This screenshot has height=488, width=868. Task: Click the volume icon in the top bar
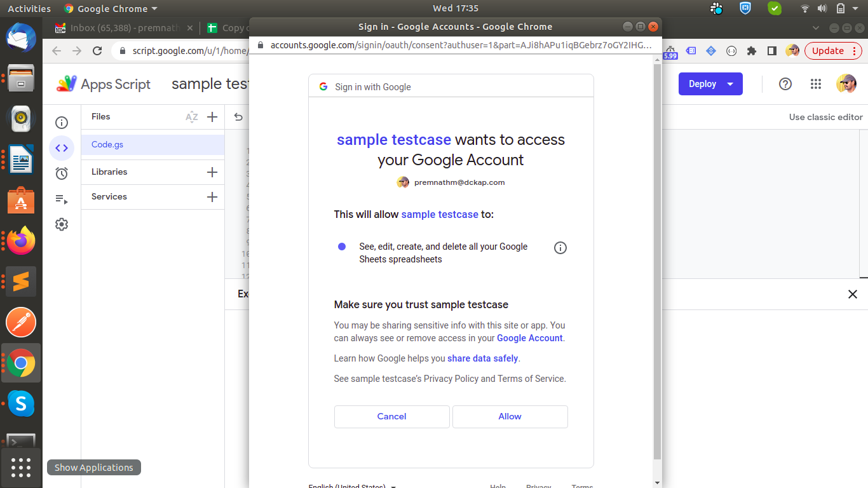coord(822,8)
